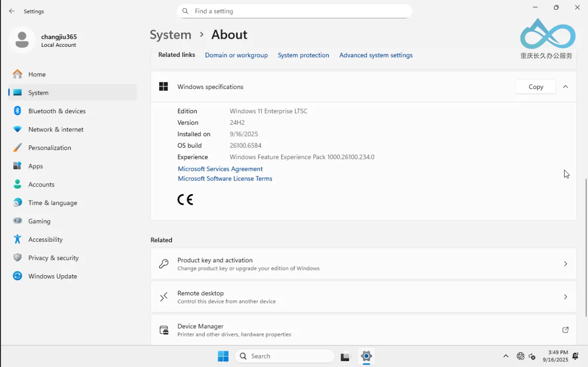Show hidden tray icons
Viewport: 588px width, 367px height.
tap(506, 356)
